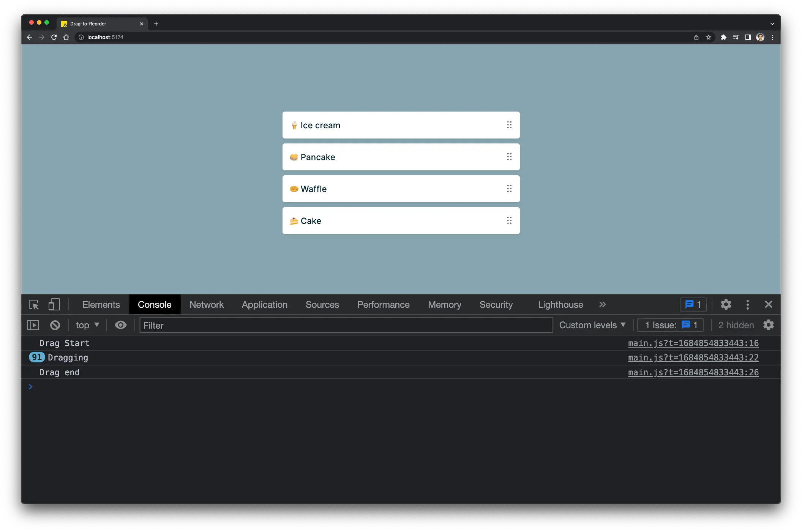Open source link main.js line 16
Screen dimensions: 802x532
point(693,343)
